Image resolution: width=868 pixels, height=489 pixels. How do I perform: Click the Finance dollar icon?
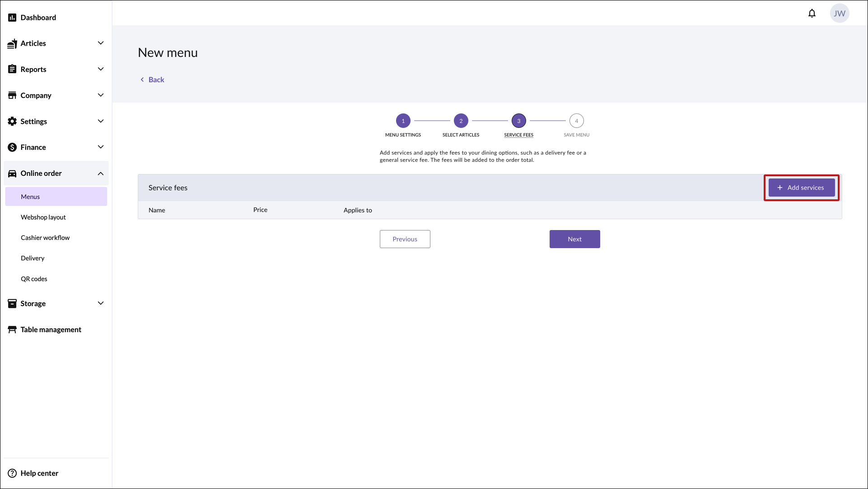coord(12,147)
